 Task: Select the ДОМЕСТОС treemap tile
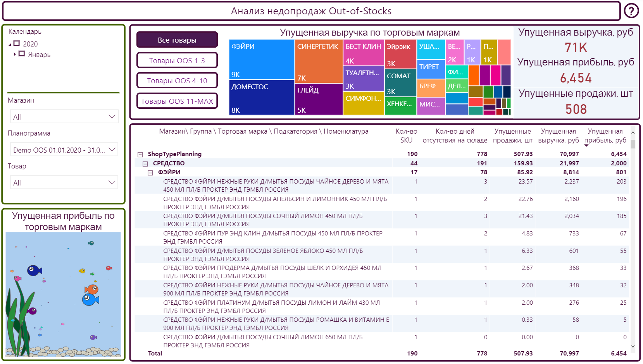pos(262,97)
